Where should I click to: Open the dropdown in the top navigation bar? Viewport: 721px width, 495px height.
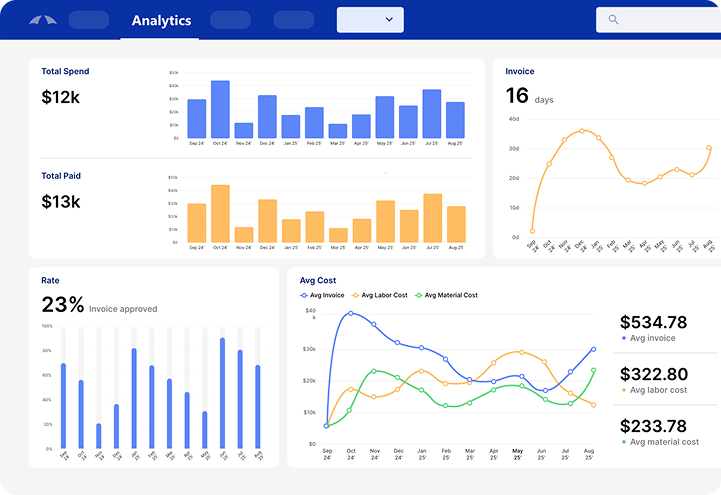[x=370, y=20]
